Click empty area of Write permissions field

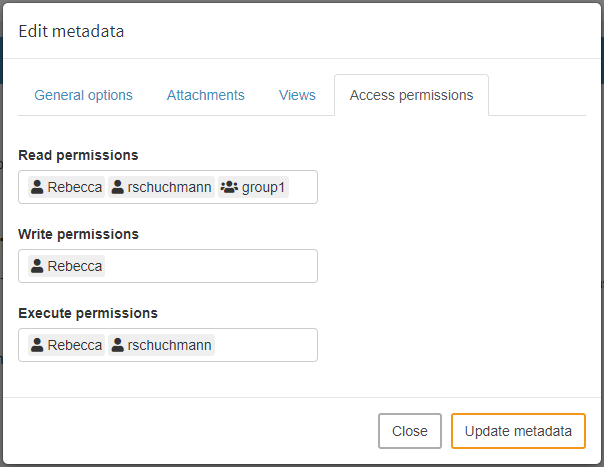210,266
